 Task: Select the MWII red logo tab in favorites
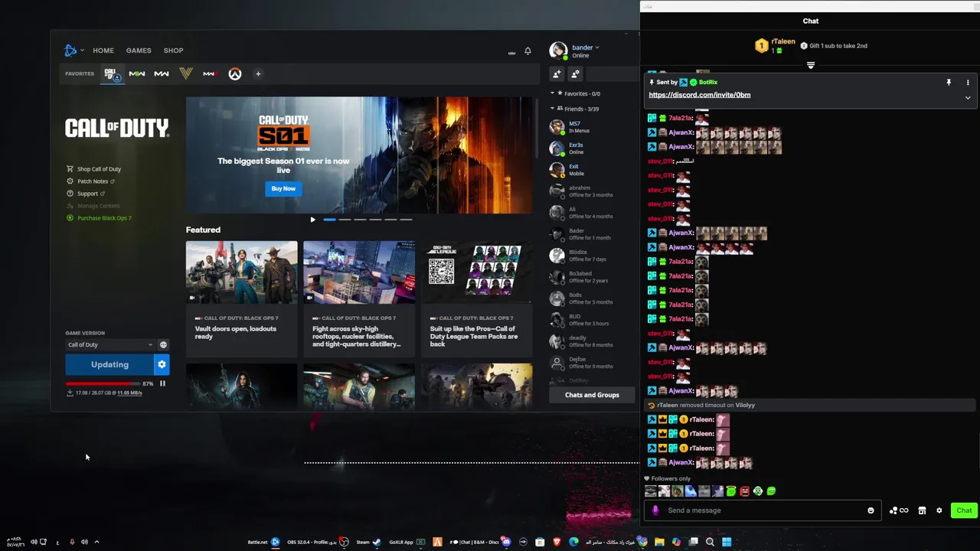(210, 74)
